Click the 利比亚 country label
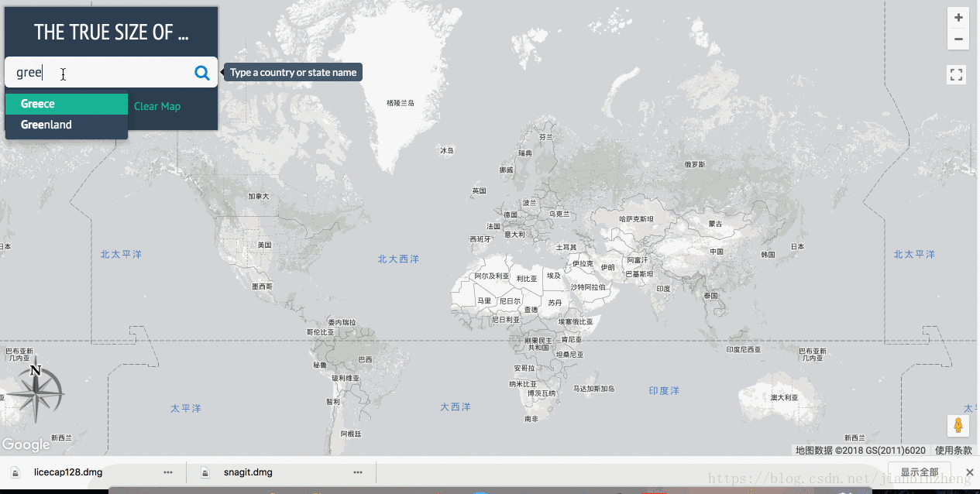Viewport: 980px width, 494px height. click(526, 279)
